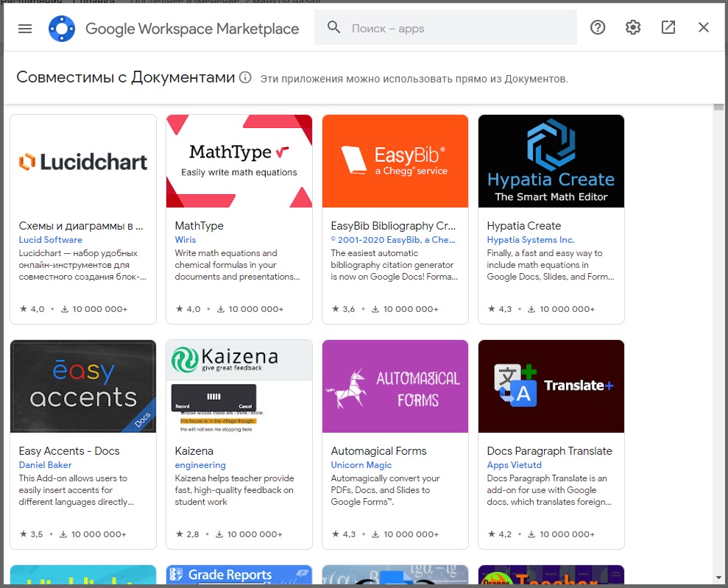The image size is (728, 588).
Task: Open the Hypatia Create banner
Action: [551, 161]
